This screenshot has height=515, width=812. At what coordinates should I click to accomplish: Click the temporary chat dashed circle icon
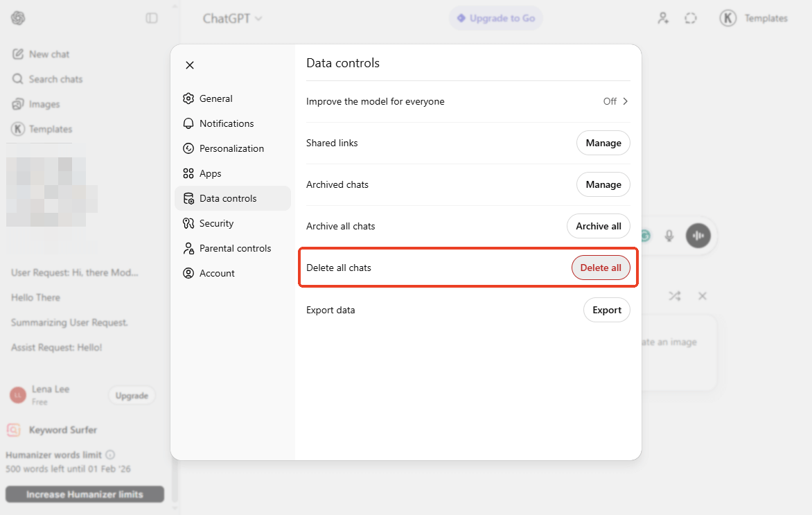[690, 19]
